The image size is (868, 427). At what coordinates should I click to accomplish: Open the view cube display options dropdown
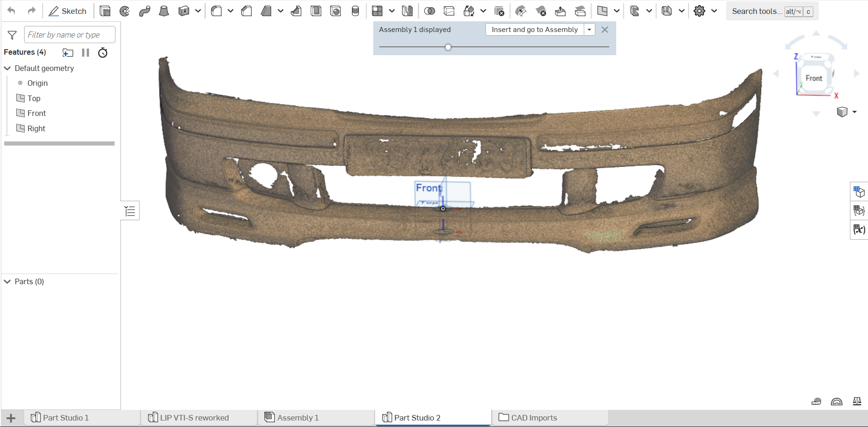pyautogui.click(x=855, y=112)
